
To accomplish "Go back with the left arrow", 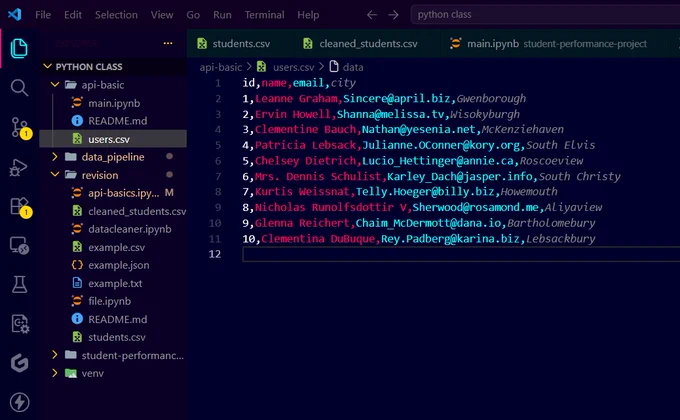I will (372, 15).
